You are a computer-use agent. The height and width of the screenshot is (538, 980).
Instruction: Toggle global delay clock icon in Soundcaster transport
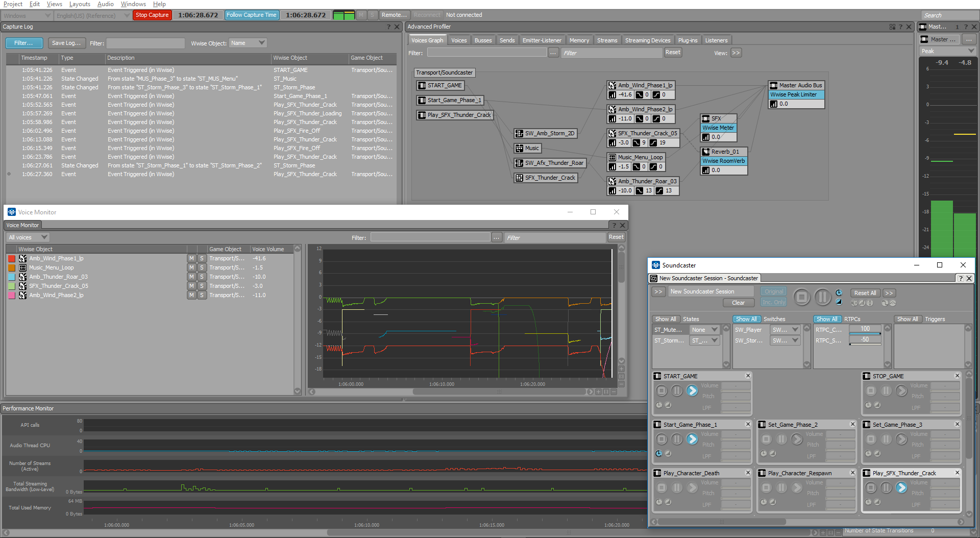point(839,292)
